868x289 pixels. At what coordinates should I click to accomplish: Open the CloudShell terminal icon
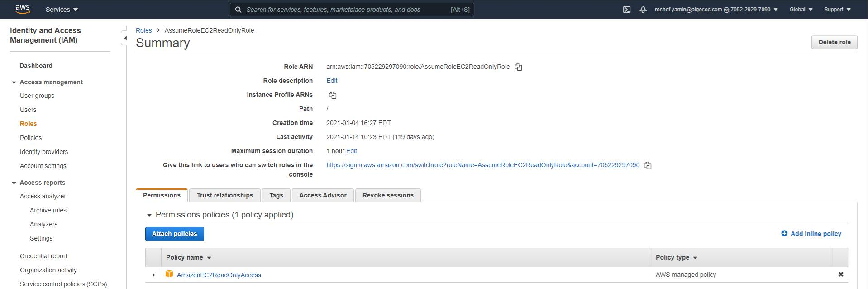(x=627, y=10)
